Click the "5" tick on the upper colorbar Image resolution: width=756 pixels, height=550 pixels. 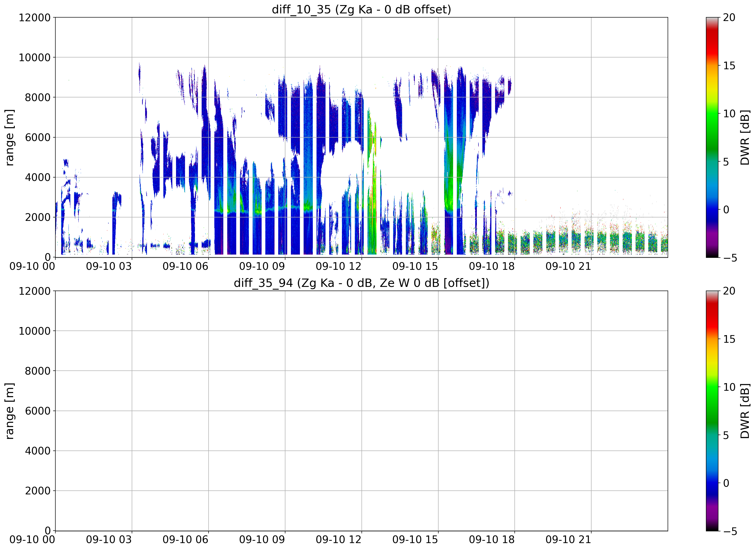click(x=726, y=162)
